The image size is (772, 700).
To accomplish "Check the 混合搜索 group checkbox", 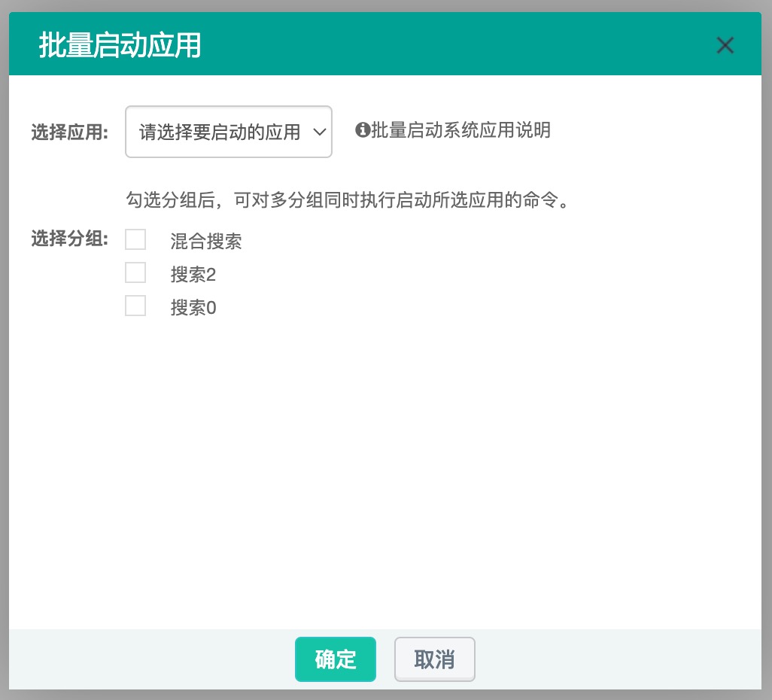I will click(135, 239).
